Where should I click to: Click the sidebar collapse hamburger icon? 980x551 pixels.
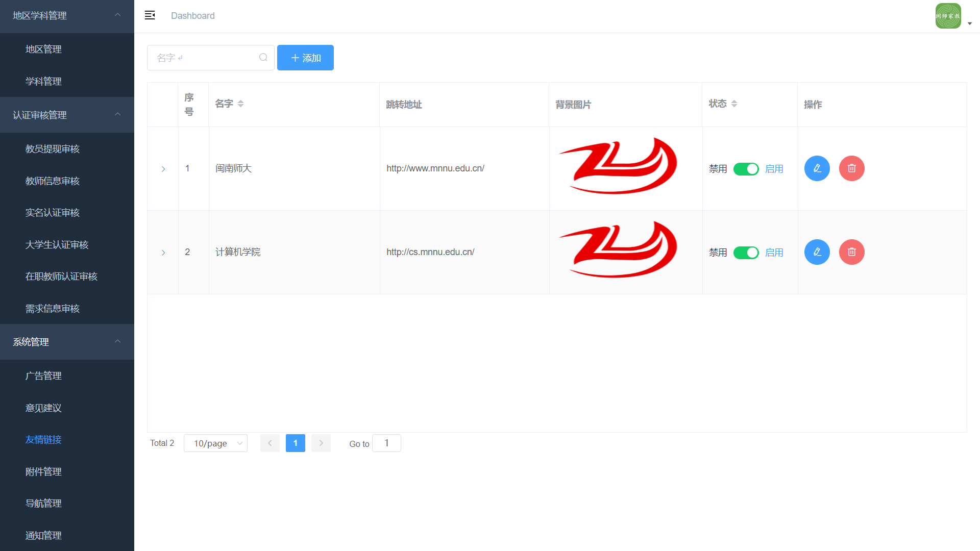pos(150,15)
